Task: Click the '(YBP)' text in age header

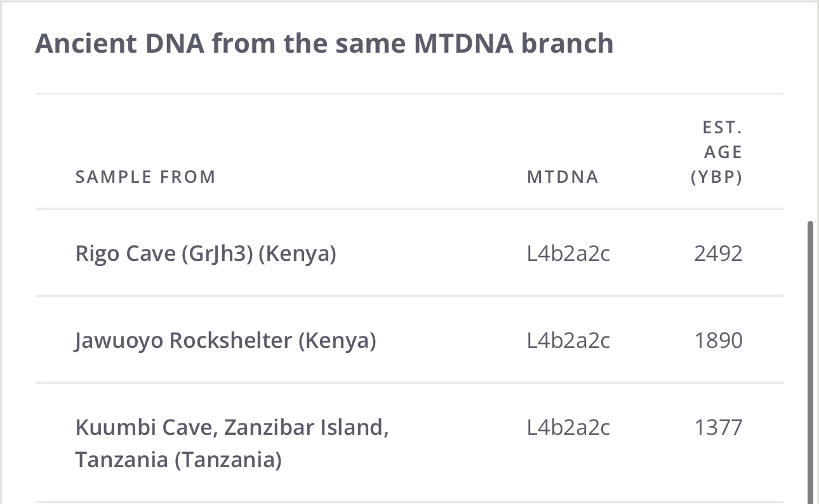Action: (716, 178)
